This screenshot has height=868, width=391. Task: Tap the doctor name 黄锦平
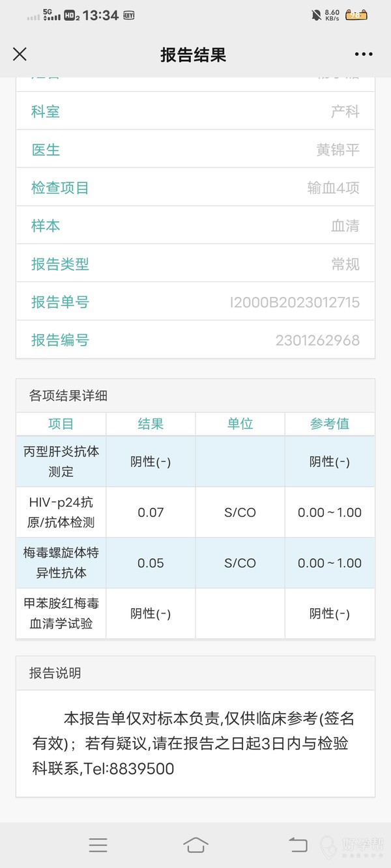click(x=338, y=150)
